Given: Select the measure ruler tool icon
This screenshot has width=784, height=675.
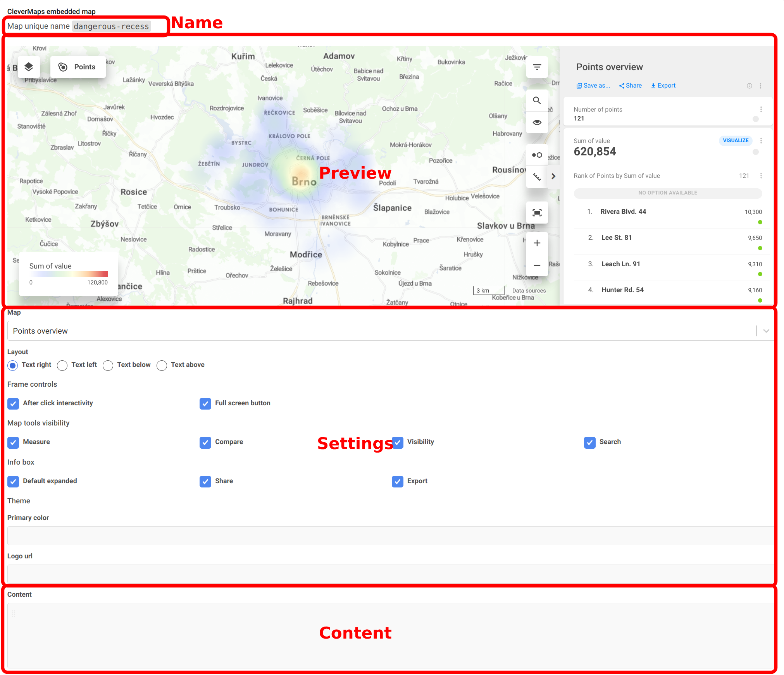Looking at the screenshot, I should pyautogui.click(x=537, y=177).
